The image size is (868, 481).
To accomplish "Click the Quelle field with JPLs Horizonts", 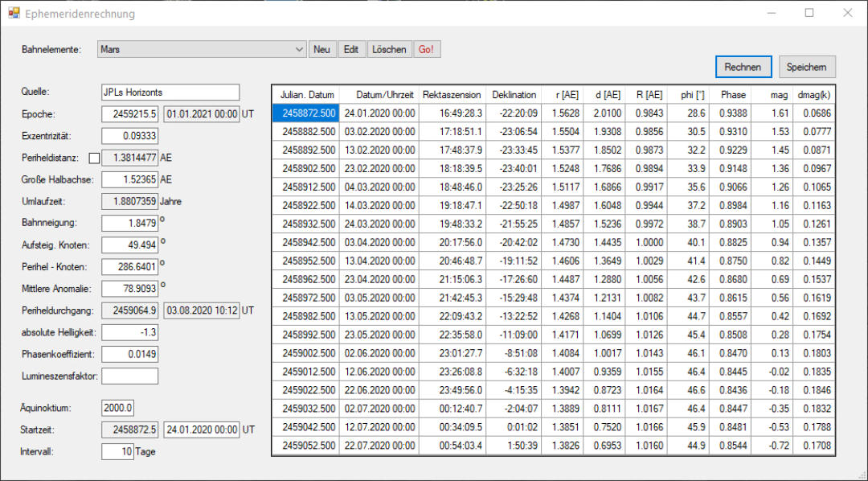I will pos(170,92).
